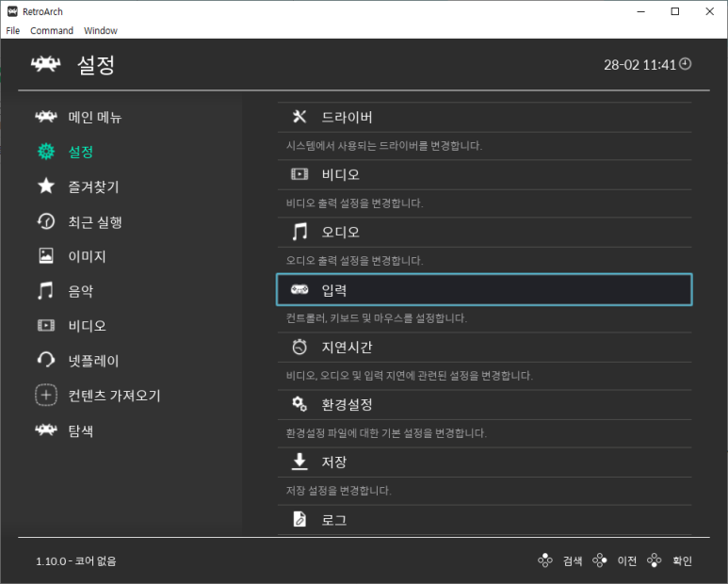Click the music note icon in the 오디오 settings row
Screen dimensions: 728x584
(299, 231)
